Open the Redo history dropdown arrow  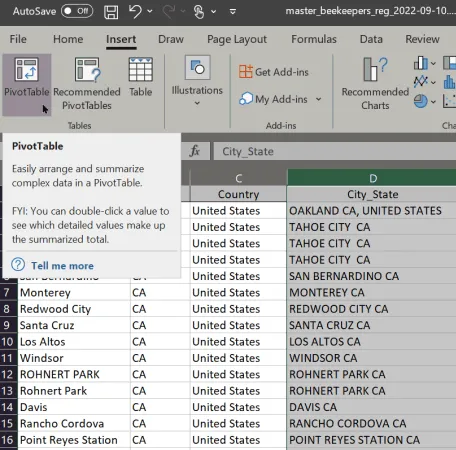pyautogui.click(x=183, y=11)
